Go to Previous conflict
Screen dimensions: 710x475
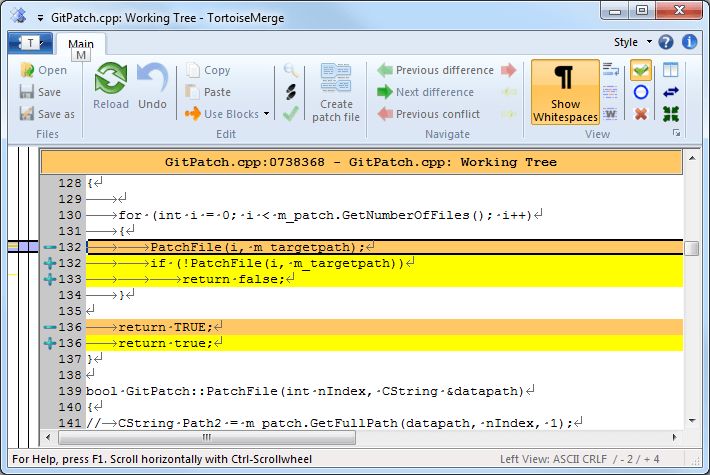(x=428, y=114)
